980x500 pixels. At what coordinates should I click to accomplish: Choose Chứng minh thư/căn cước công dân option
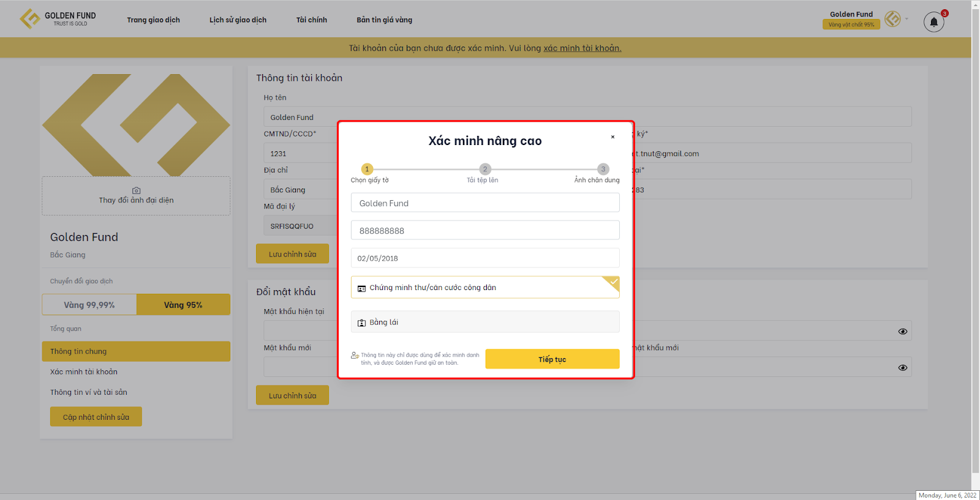(x=485, y=288)
